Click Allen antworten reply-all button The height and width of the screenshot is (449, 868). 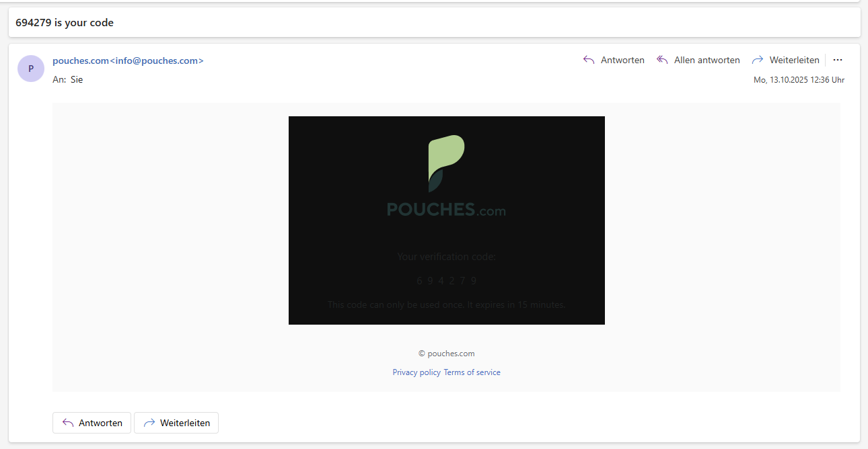click(x=698, y=60)
